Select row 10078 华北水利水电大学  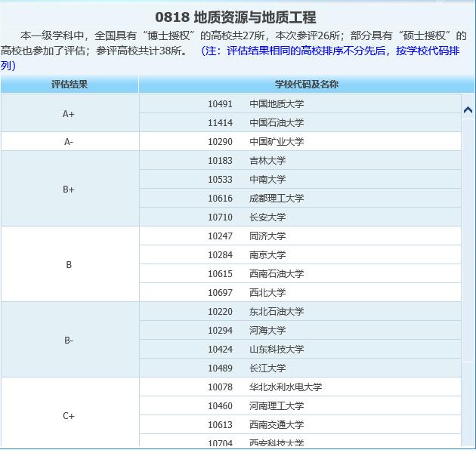300,387
